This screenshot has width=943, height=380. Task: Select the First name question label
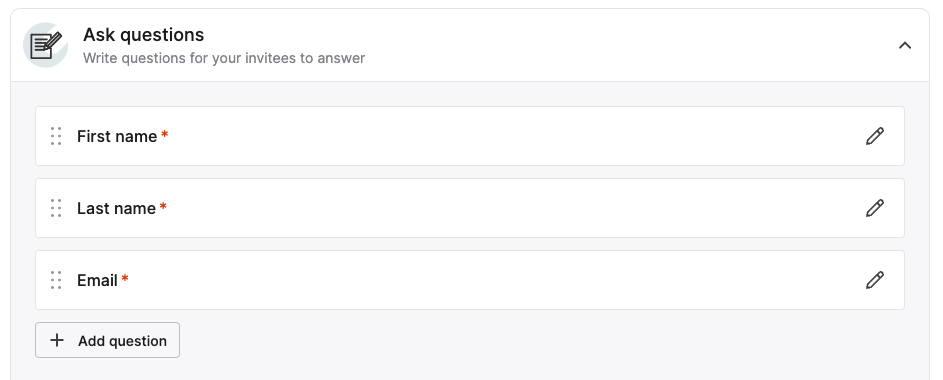click(117, 136)
